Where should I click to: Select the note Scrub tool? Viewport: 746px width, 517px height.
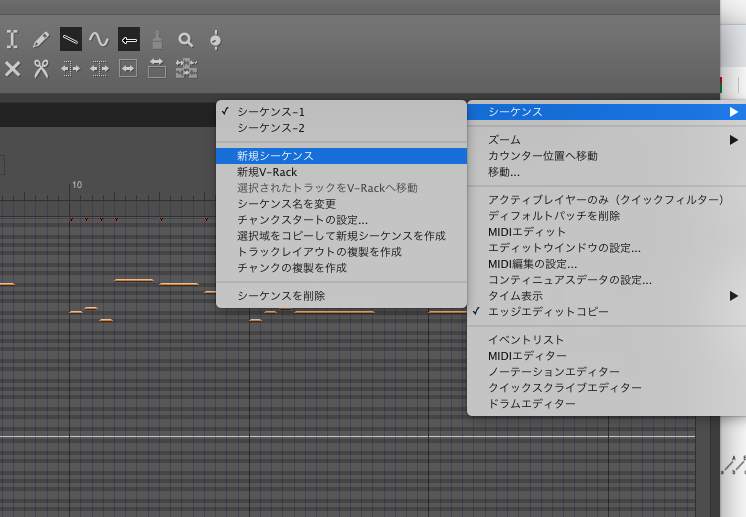(216, 40)
